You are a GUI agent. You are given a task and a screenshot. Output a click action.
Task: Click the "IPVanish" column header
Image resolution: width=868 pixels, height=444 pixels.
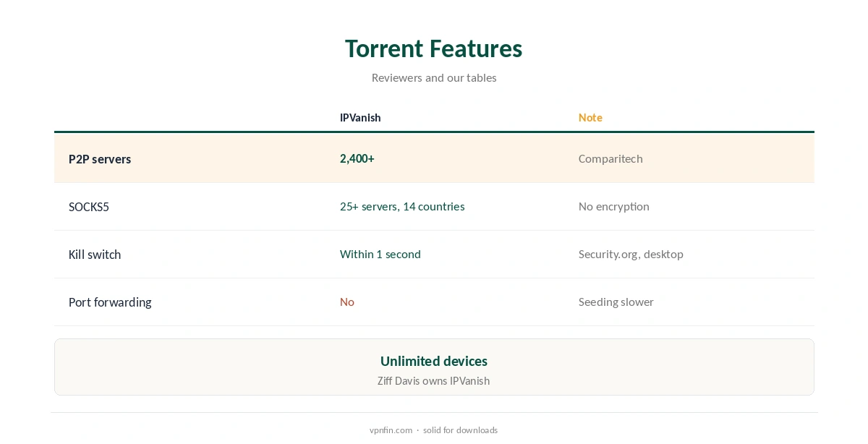point(360,118)
